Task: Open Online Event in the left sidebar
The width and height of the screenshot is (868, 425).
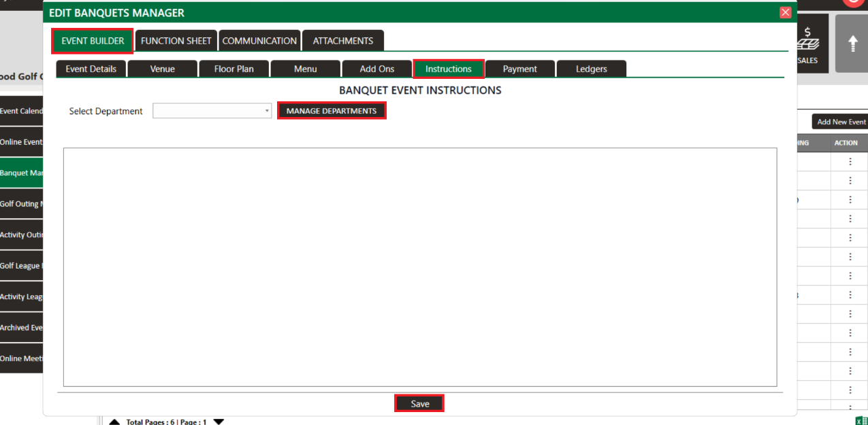Action: click(x=21, y=142)
